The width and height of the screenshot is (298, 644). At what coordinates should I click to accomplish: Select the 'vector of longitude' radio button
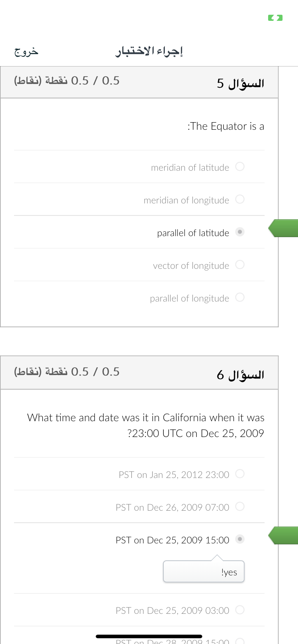click(240, 264)
